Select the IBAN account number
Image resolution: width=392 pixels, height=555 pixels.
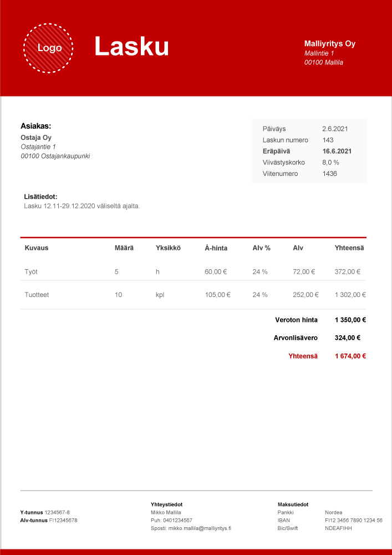pos(353,521)
